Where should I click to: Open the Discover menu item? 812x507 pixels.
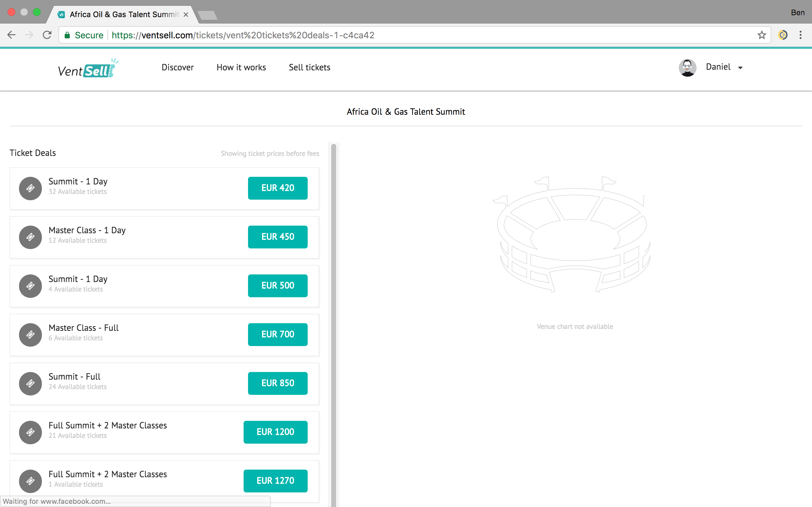point(178,67)
